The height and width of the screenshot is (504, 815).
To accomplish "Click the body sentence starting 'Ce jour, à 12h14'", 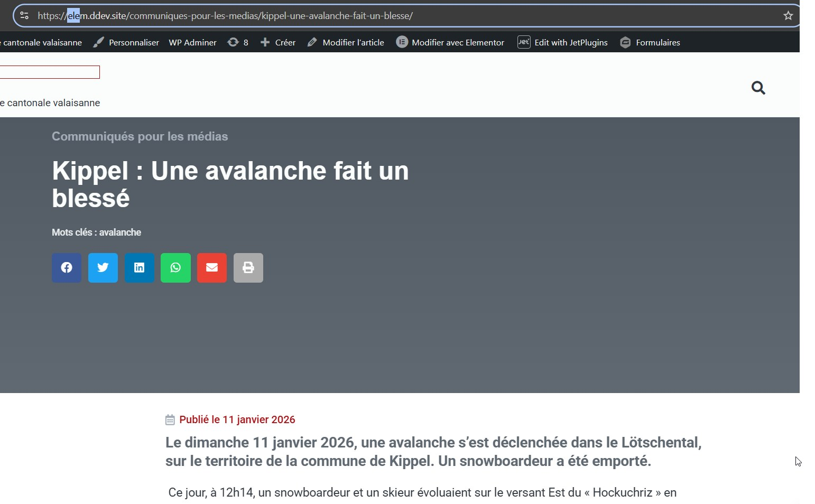I will [422, 493].
